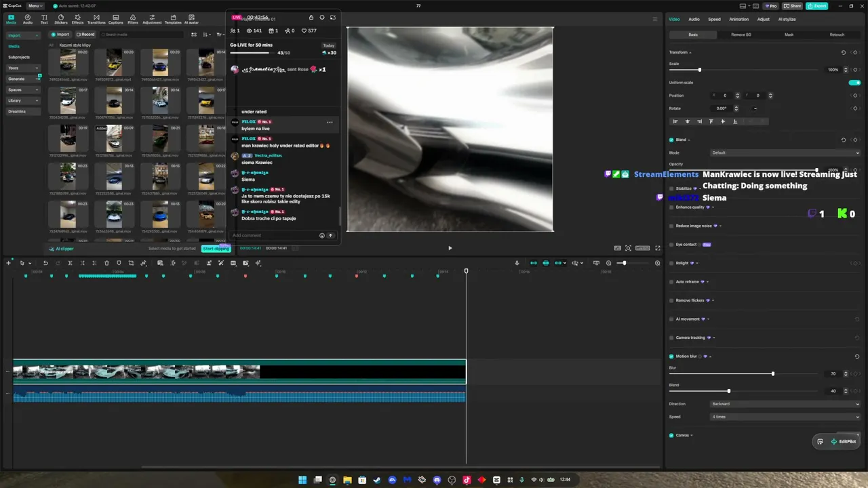
Task: Select the Remove BG sub-tab
Action: click(x=741, y=35)
